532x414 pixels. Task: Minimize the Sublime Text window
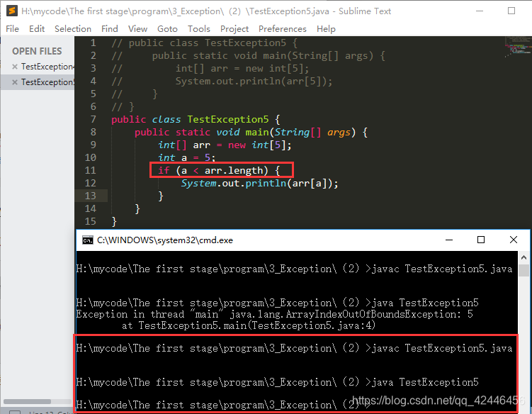coord(480,11)
